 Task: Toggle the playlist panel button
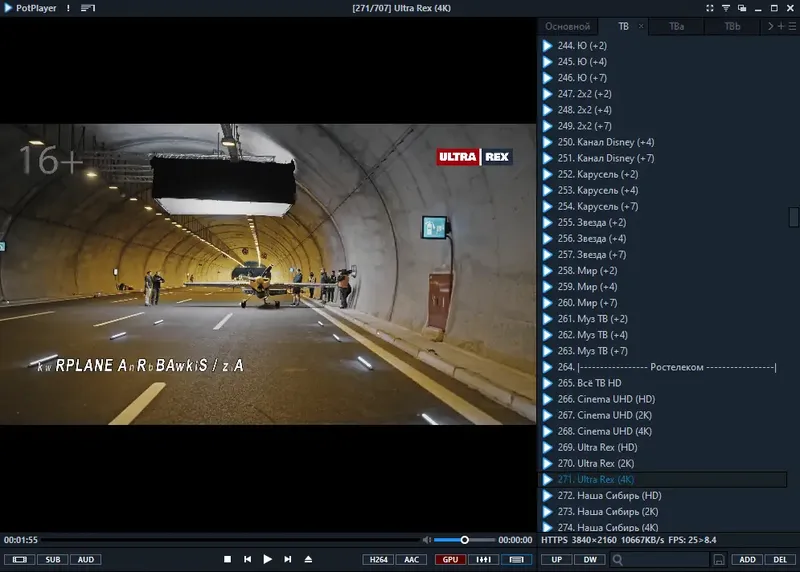[x=516, y=560]
